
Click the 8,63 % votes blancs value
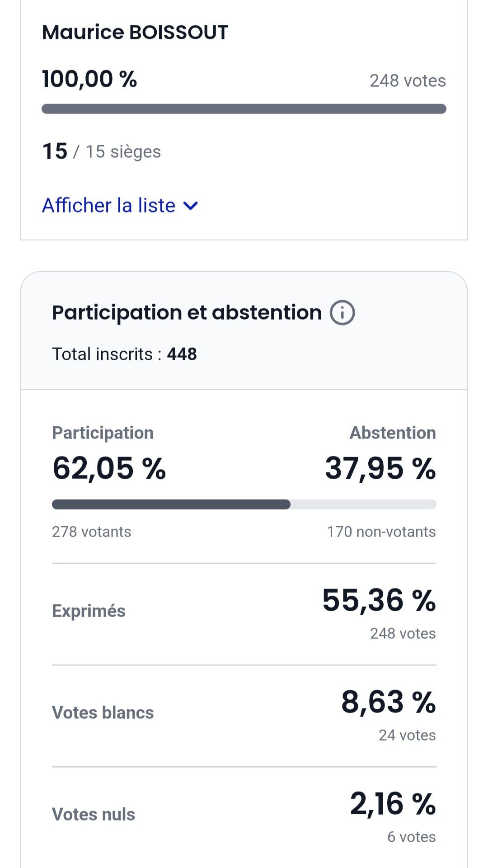pyautogui.click(x=388, y=702)
